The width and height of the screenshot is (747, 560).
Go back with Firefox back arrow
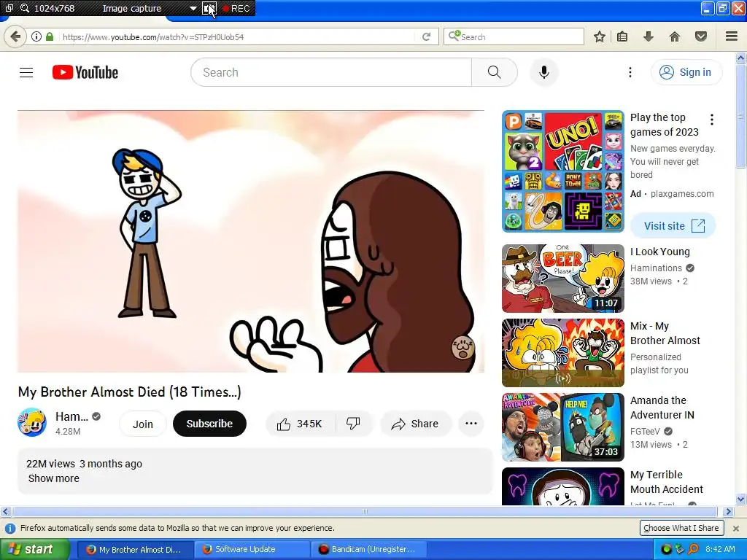pyautogui.click(x=15, y=36)
